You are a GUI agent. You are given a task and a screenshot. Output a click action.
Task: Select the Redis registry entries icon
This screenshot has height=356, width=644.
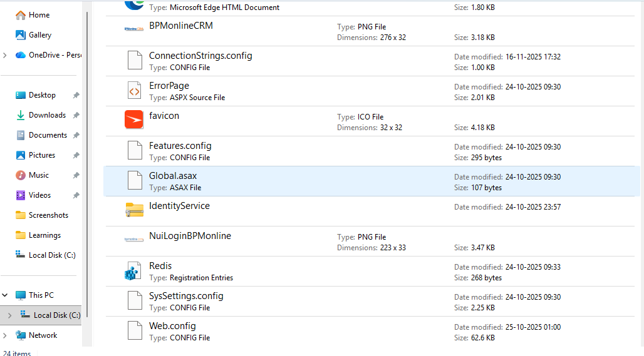pyautogui.click(x=134, y=271)
